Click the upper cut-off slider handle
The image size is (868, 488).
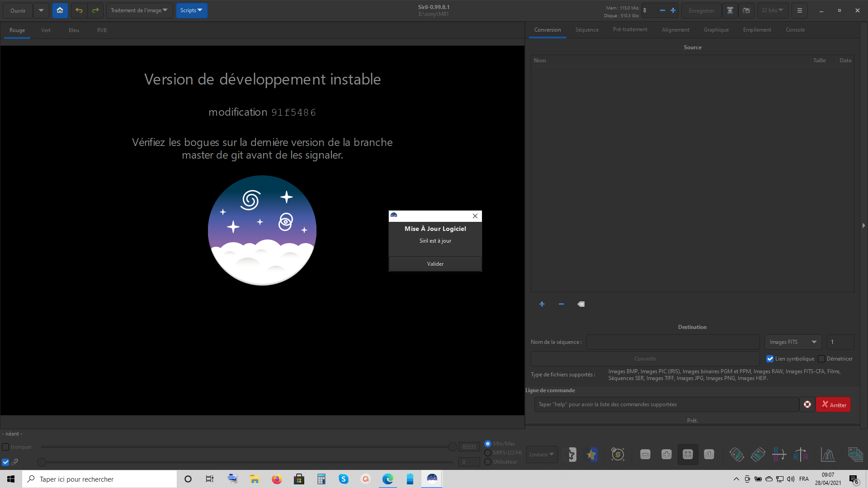452,447
